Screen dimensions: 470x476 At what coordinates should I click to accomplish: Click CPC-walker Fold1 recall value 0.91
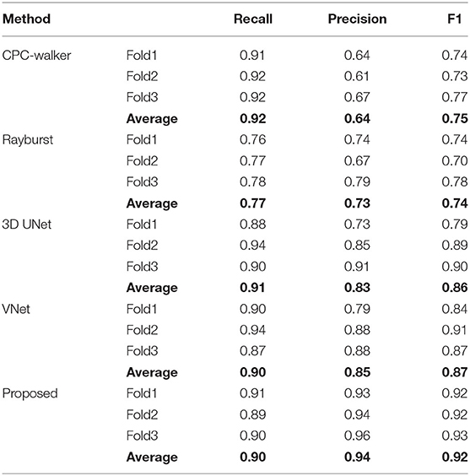pos(252,56)
